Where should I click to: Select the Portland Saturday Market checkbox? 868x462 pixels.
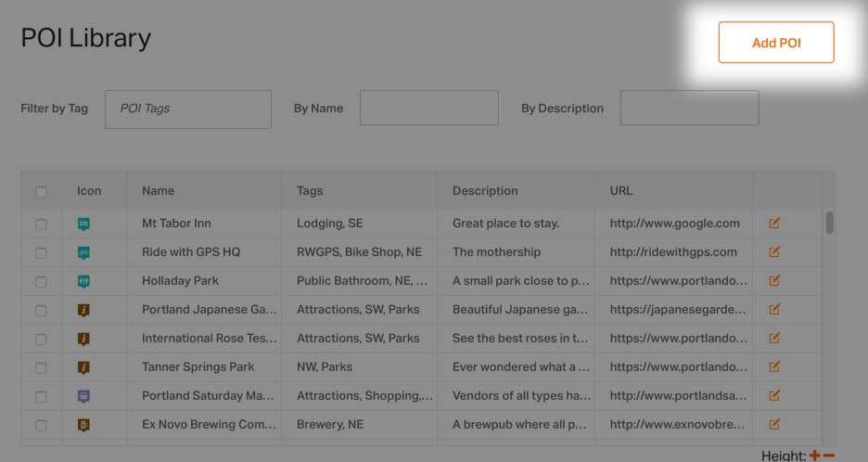(x=41, y=397)
